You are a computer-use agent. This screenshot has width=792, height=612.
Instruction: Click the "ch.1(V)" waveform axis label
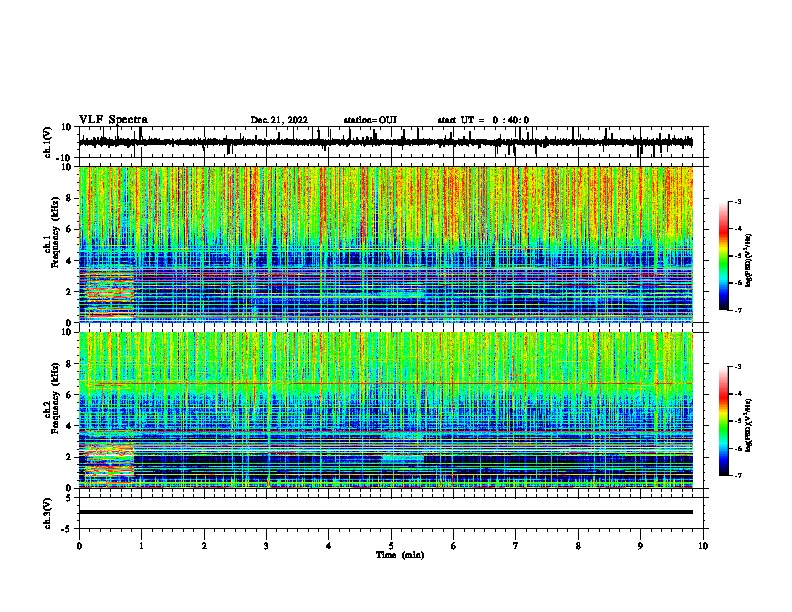[48, 142]
